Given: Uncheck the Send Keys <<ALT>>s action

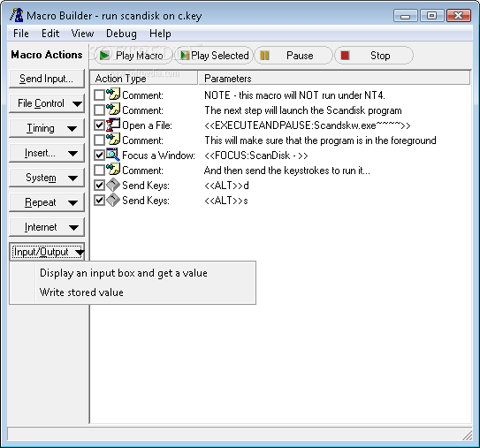Looking at the screenshot, I should [99, 200].
